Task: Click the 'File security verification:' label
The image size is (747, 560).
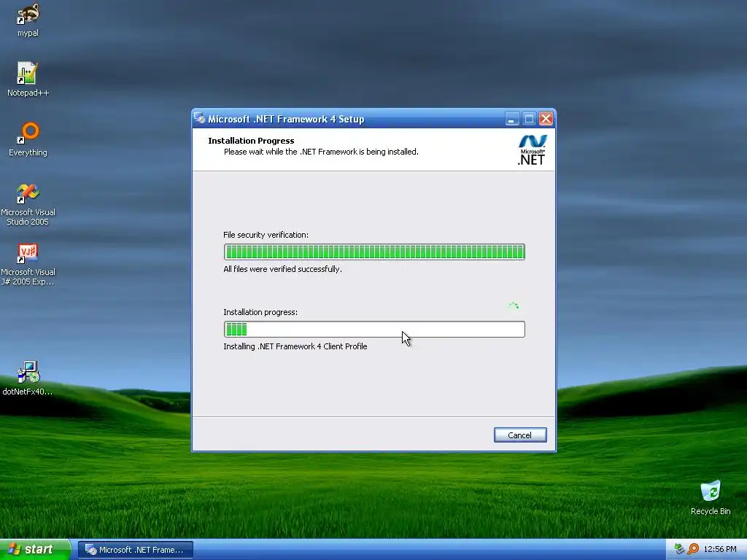Action: coord(266,235)
